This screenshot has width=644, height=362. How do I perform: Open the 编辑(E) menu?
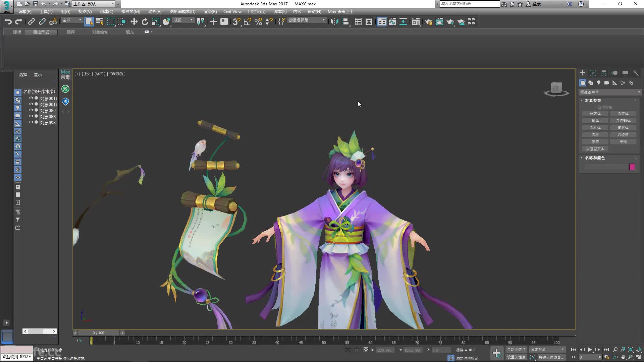tap(25, 11)
